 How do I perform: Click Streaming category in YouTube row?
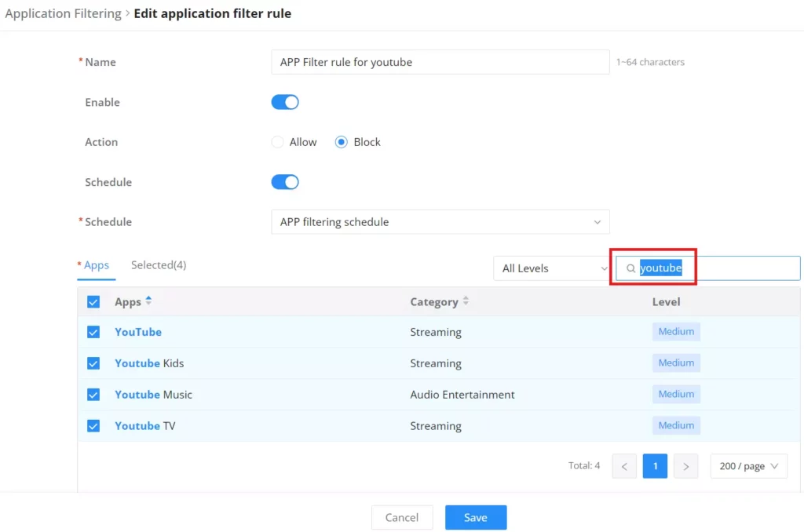tap(435, 332)
